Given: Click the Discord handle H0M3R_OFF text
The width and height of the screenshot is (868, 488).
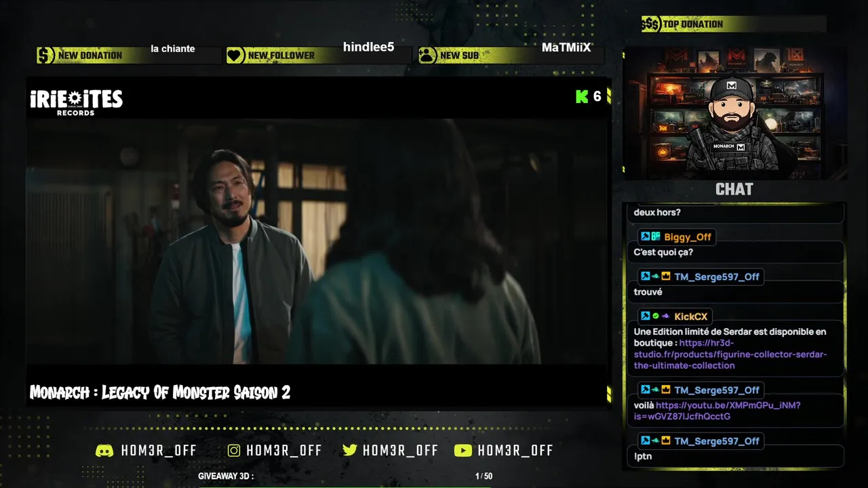Looking at the screenshot, I should point(159,451).
